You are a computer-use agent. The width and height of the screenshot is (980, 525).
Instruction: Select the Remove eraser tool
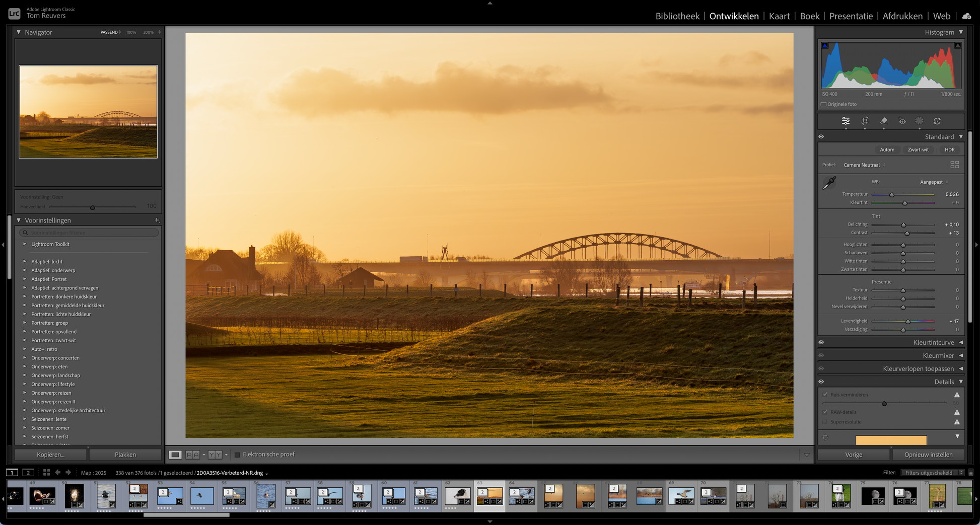(x=883, y=121)
